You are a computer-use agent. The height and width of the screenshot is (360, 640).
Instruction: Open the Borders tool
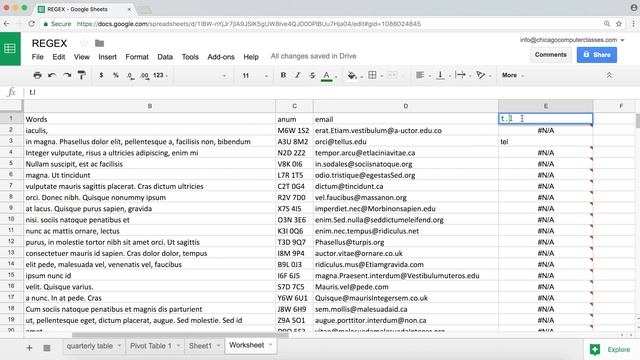[372, 75]
